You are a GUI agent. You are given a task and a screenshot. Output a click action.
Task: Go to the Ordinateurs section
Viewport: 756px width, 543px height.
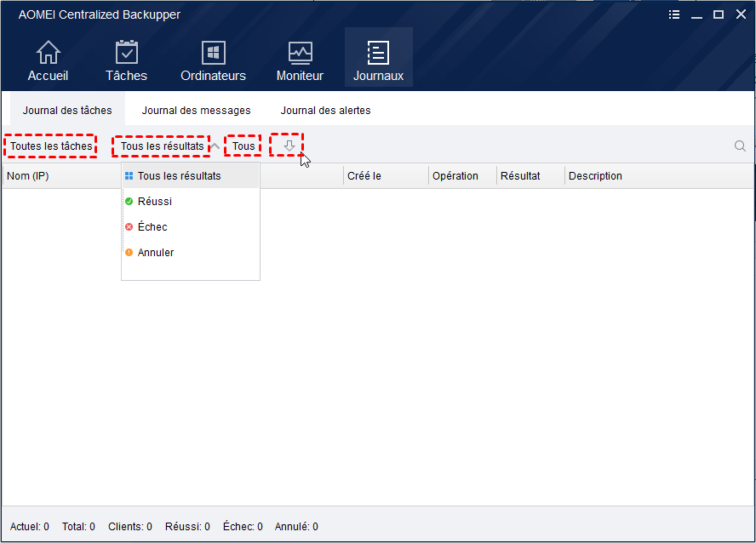click(x=213, y=60)
